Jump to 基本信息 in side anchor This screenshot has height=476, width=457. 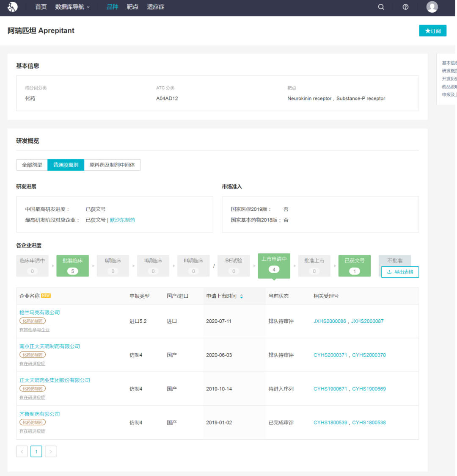tap(449, 63)
